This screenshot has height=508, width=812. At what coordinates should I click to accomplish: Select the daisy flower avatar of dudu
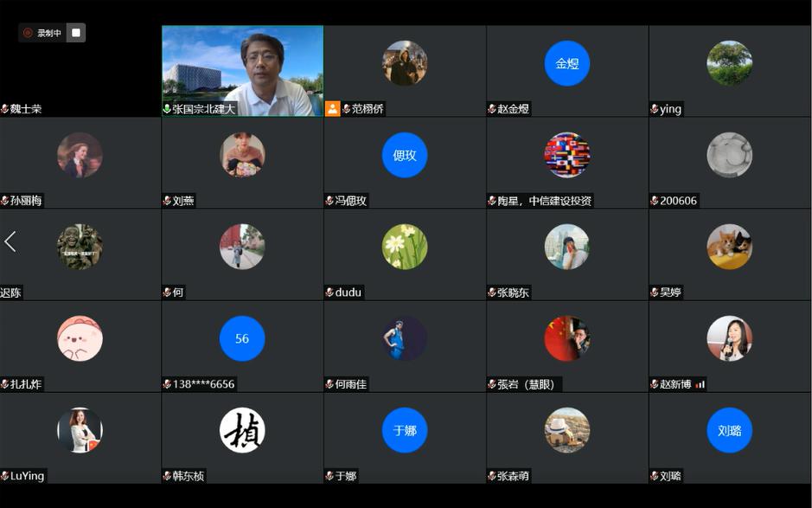(405, 247)
